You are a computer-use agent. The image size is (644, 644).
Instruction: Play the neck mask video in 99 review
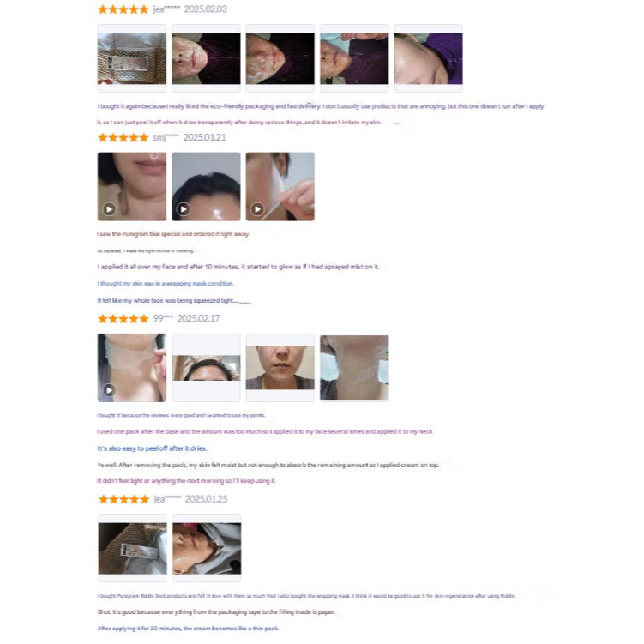132,368
